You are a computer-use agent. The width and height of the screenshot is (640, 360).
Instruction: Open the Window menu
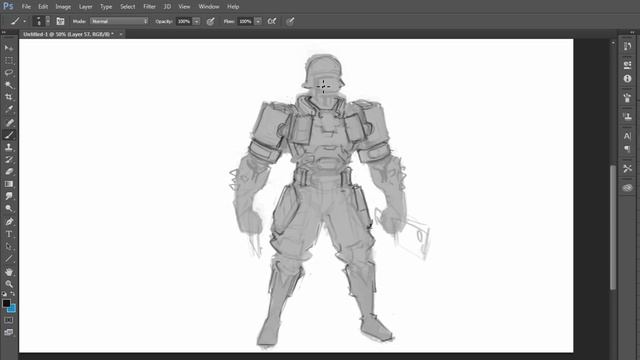click(x=209, y=7)
